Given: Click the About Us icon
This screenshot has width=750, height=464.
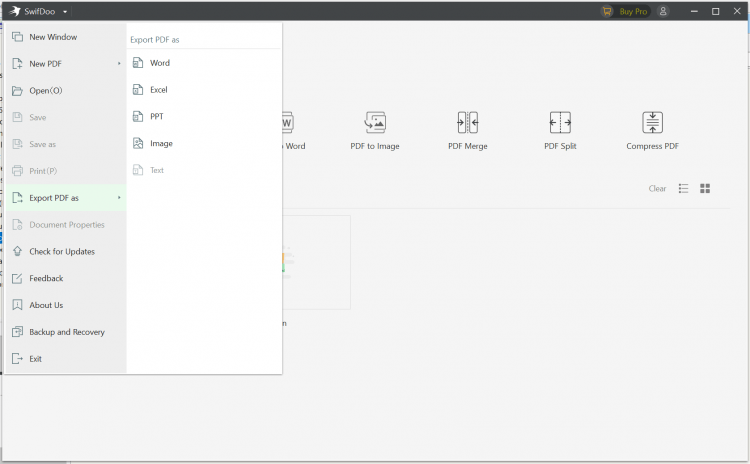Looking at the screenshot, I should 17,305.
